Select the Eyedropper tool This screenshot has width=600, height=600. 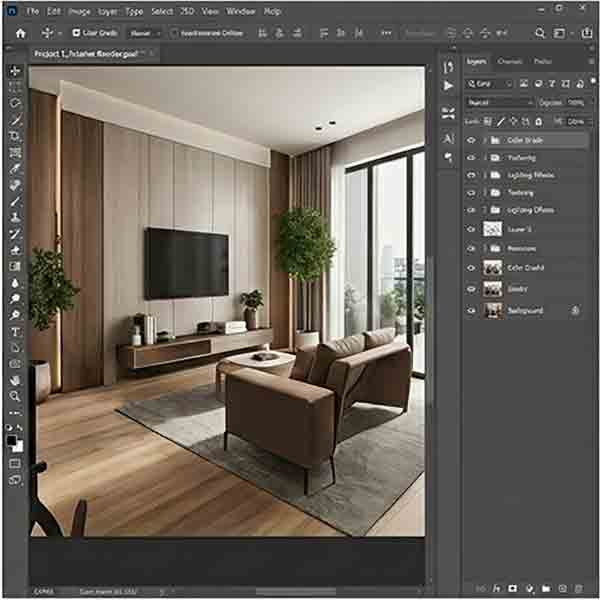pyautogui.click(x=15, y=169)
